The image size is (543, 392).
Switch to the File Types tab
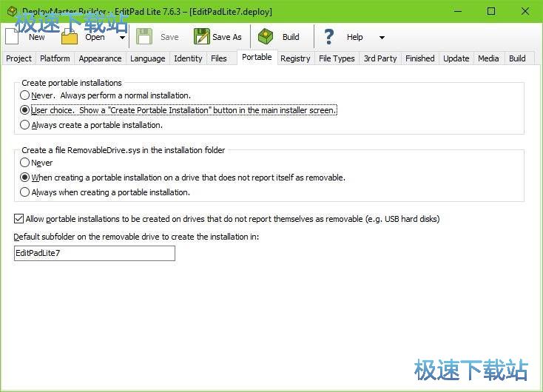pyautogui.click(x=337, y=58)
